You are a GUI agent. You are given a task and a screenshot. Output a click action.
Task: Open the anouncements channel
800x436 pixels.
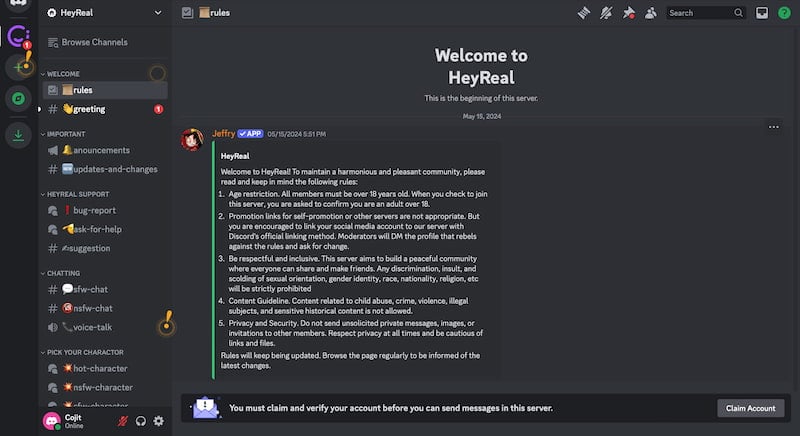point(105,150)
